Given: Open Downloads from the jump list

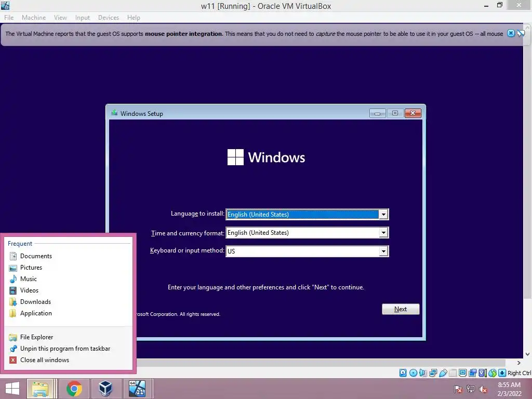Looking at the screenshot, I should [x=68, y=302].
